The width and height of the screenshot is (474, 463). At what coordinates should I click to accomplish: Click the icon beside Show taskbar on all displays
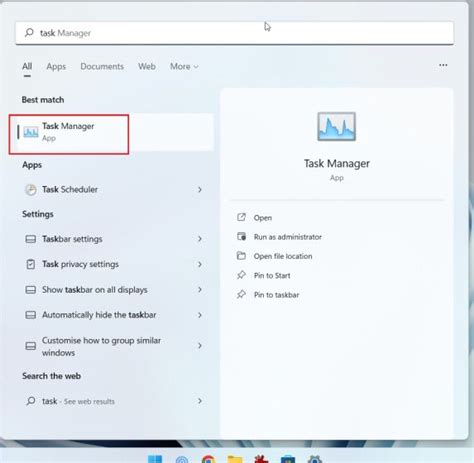click(x=31, y=290)
